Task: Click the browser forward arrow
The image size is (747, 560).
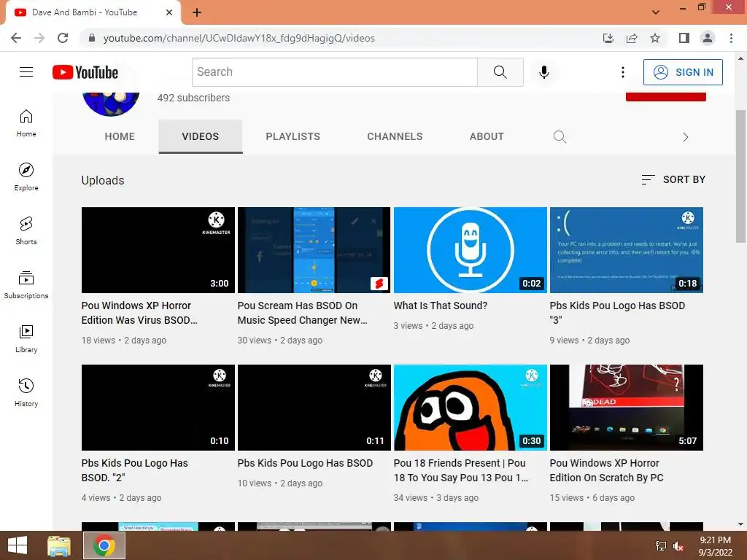Action: tap(39, 38)
